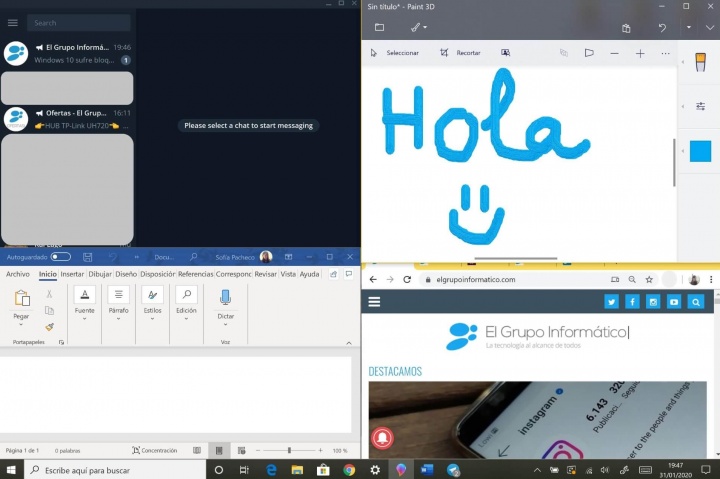720x479 pixels.
Task: Zoom in with Paint 3D plus
Action: [x=640, y=54]
